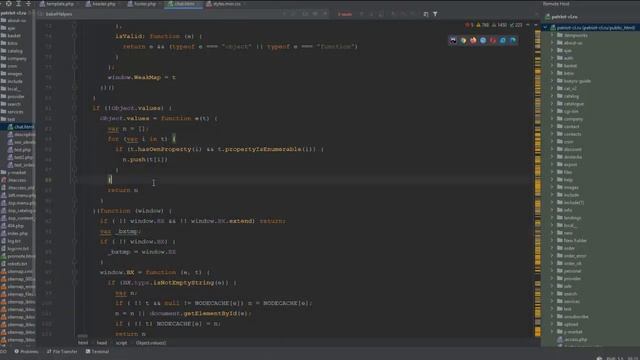This screenshot has height=360, width=640.
Task: Open the File Transfer tool window
Action: 62,351
